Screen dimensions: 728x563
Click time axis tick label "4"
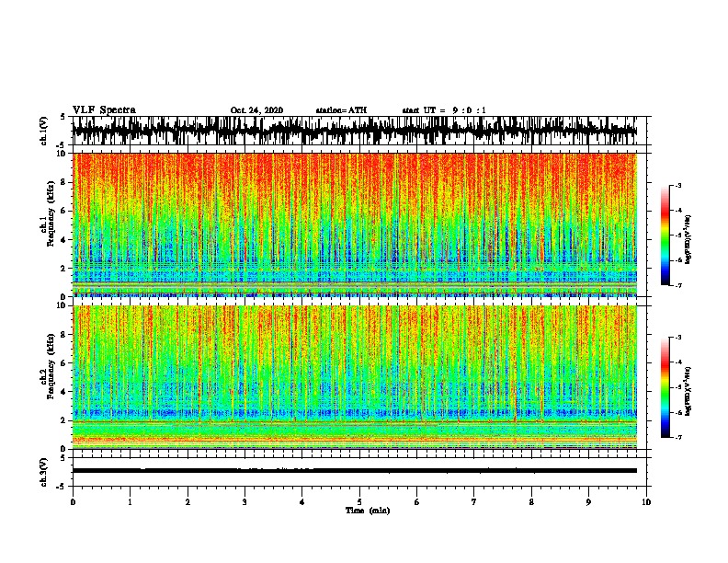[x=302, y=502]
